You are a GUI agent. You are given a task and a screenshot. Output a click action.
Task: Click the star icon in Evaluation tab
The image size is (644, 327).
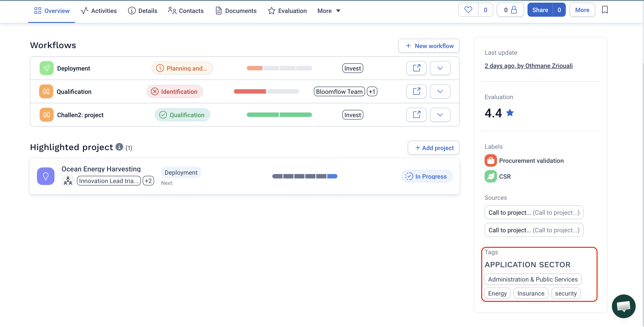click(271, 11)
